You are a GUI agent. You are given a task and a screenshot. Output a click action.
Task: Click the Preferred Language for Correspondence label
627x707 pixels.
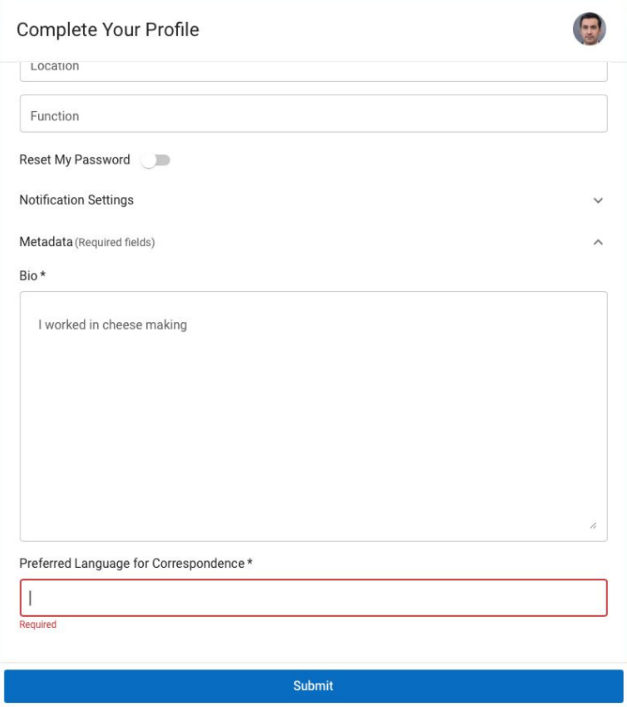tap(132, 564)
